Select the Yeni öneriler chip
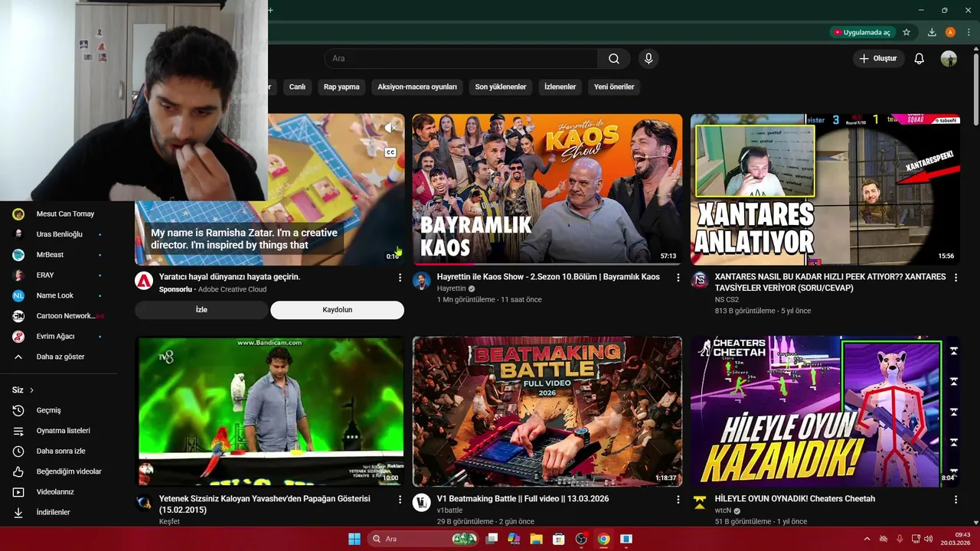This screenshot has height=551, width=980. pos(614,87)
